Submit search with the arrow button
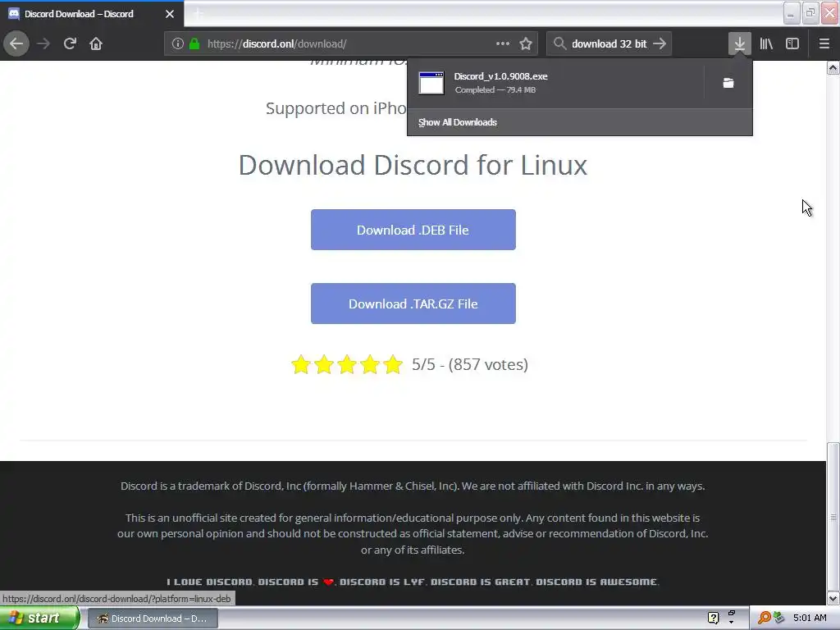This screenshot has width=840, height=630. tap(660, 43)
